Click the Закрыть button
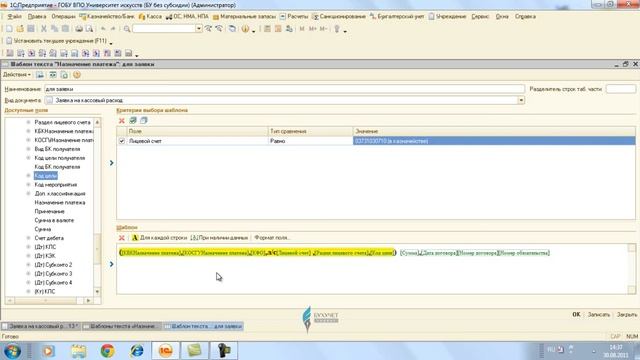The height and width of the screenshot is (360, 640). tap(627, 315)
